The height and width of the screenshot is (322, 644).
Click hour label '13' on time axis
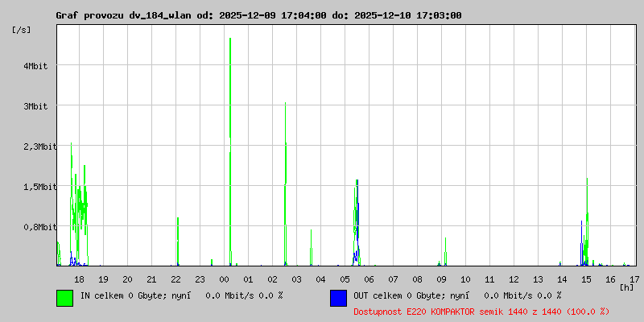pyautogui.click(x=538, y=279)
